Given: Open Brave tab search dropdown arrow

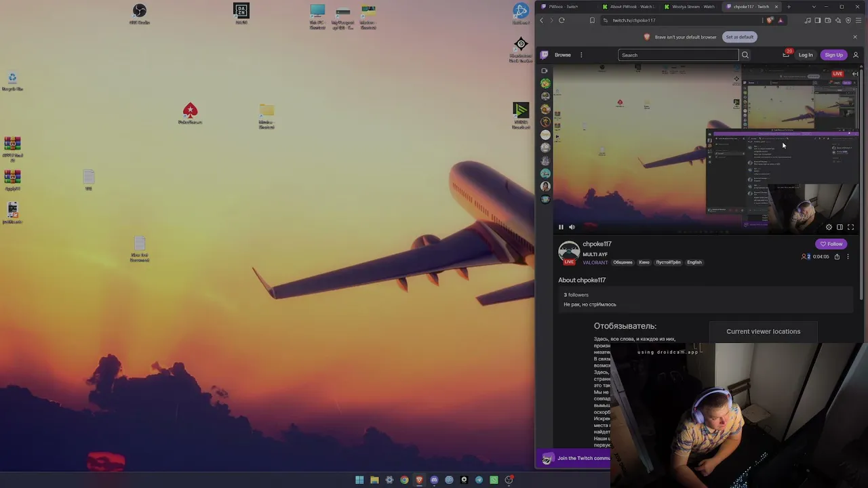Looking at the screenshot, I should pyautogui.click(x=814, y=7).
